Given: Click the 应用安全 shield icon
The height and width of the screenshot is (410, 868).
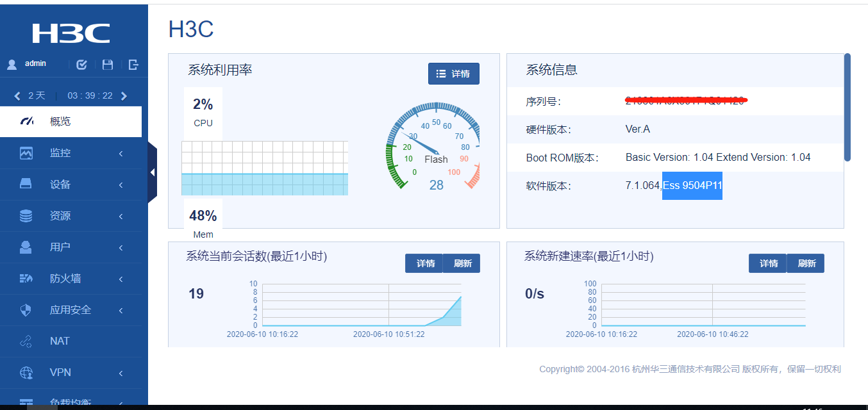Looking at the screenshot, I should (x=26, y=310).
